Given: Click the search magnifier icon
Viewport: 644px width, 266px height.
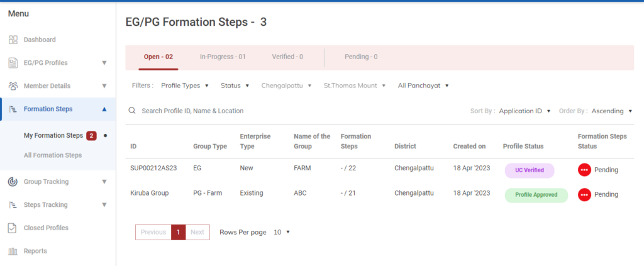Looking at the screenshot, I should tap(132, 111).
